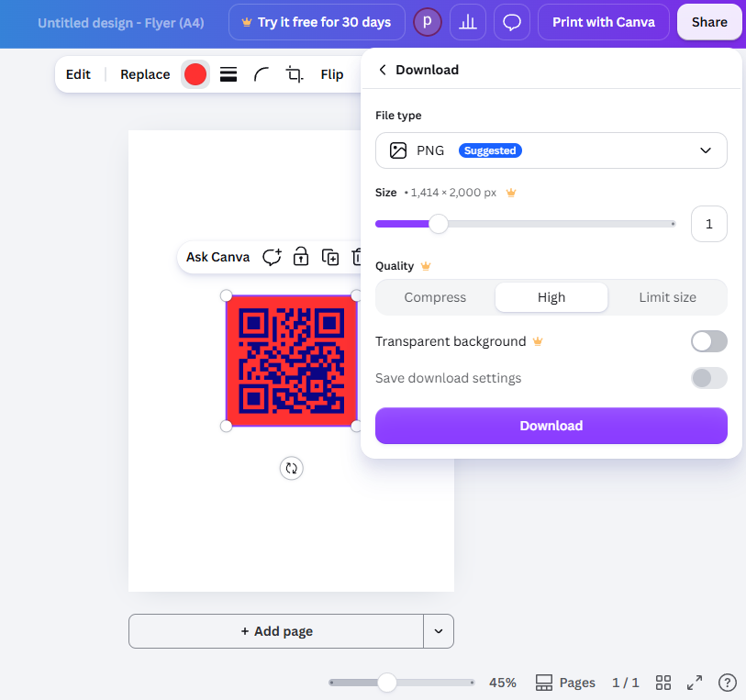Click the Untitled design title field
Image resolution: width=746 pixels, height=700 pixels.
click(121, 22)
